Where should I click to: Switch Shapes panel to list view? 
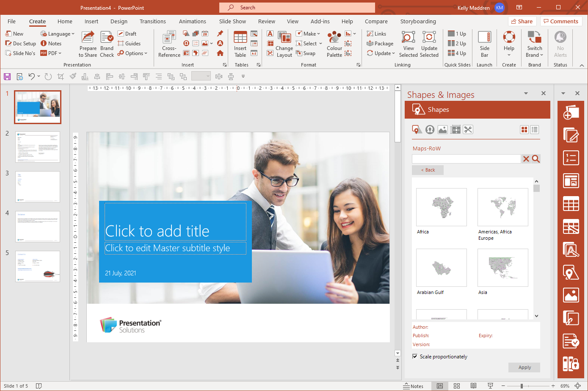(x=535, y=130)
